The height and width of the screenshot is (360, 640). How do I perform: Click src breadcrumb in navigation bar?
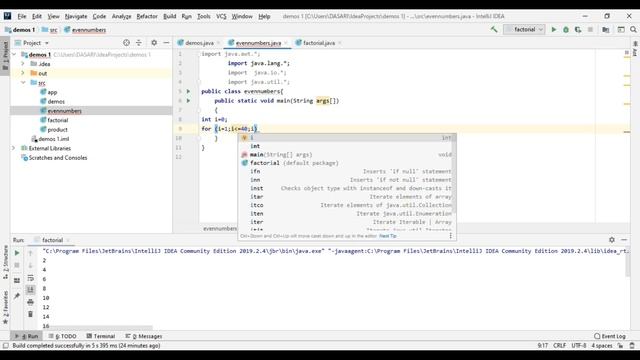coord(49,30)
